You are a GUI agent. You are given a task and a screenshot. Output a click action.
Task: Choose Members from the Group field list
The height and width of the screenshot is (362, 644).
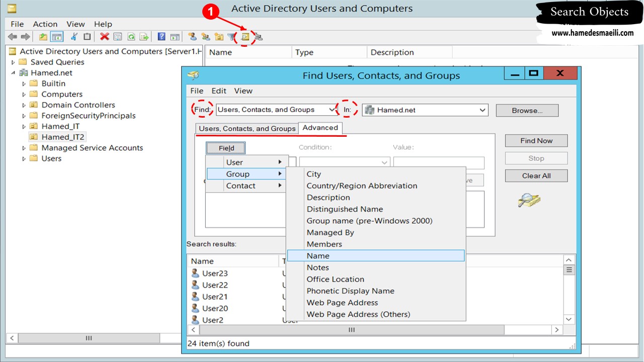point(375,244)
